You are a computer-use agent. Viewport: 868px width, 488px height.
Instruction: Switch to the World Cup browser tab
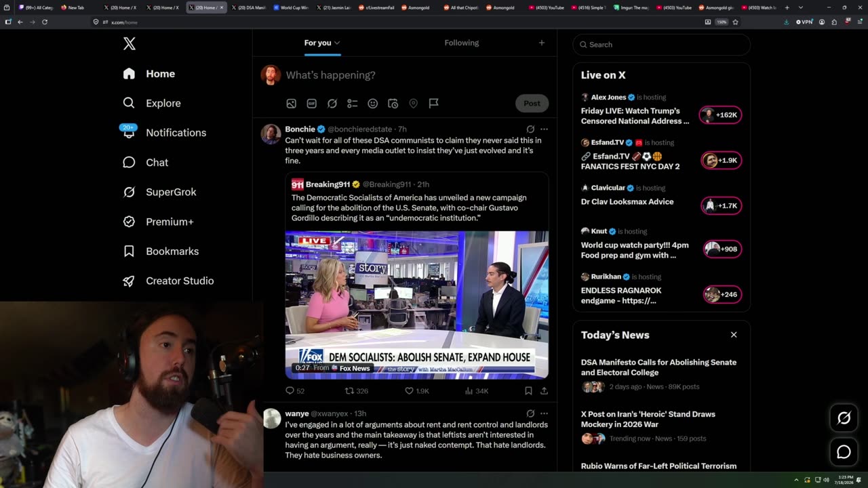[x=292, y=7]
